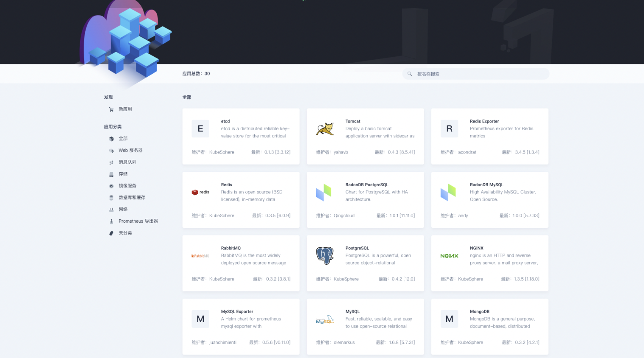Image resolution: width=644 pixels, height=358 pixels.
Task: Filter by 消息队列 category
Action: [128, 162]
